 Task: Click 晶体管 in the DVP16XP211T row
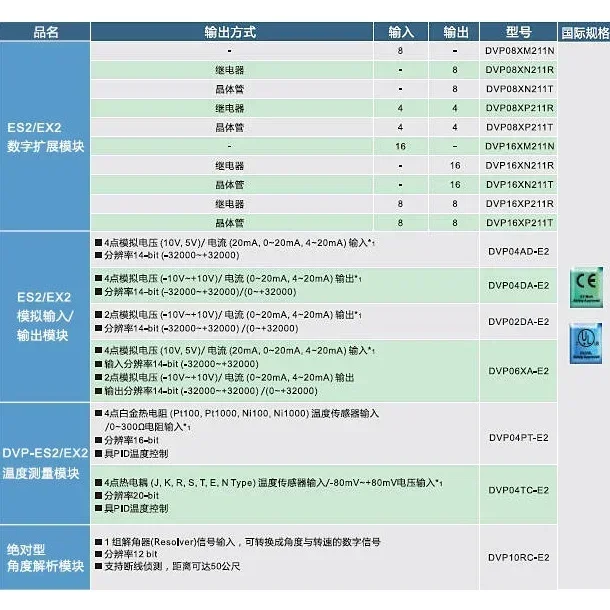[x=230, y=223]
